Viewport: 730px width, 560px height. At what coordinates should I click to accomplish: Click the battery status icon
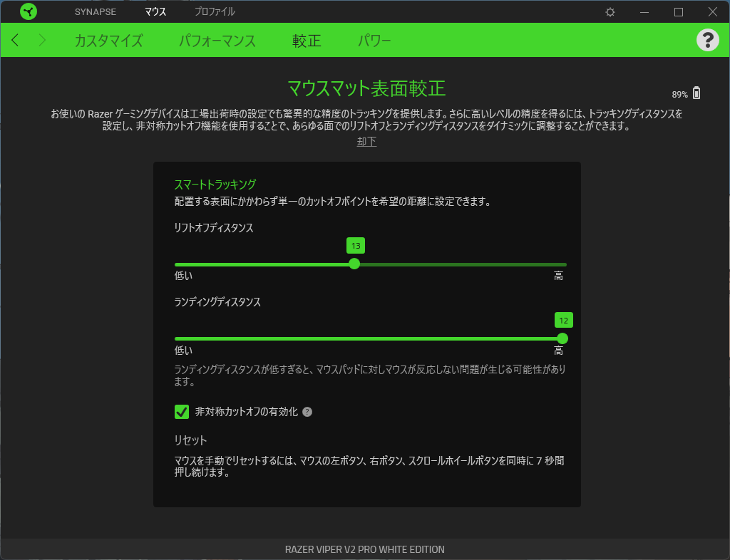(696, 93)
